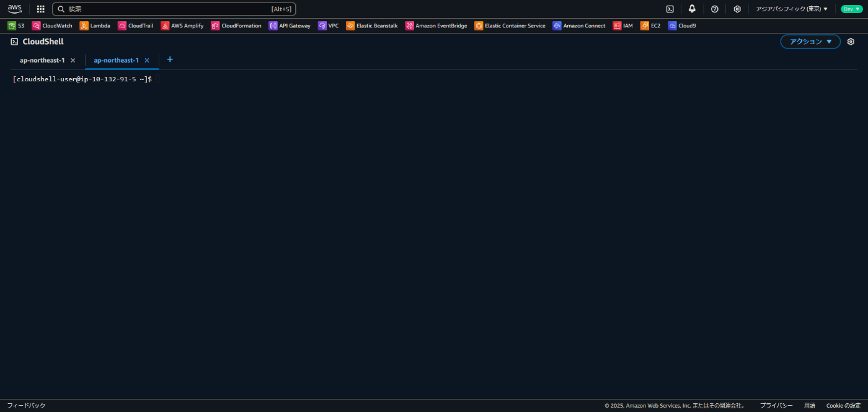Open Elastic Container Service shortcut icon
868x412 pixels.
tap(479, 26)
